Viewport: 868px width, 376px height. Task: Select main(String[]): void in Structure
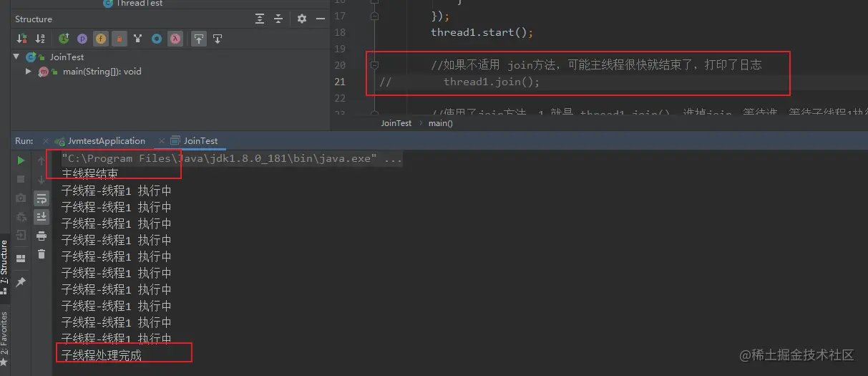click(x=102, y=72)
